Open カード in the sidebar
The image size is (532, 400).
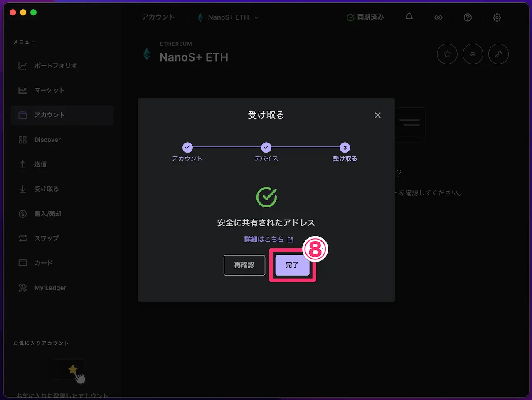[x=62, y=263]
